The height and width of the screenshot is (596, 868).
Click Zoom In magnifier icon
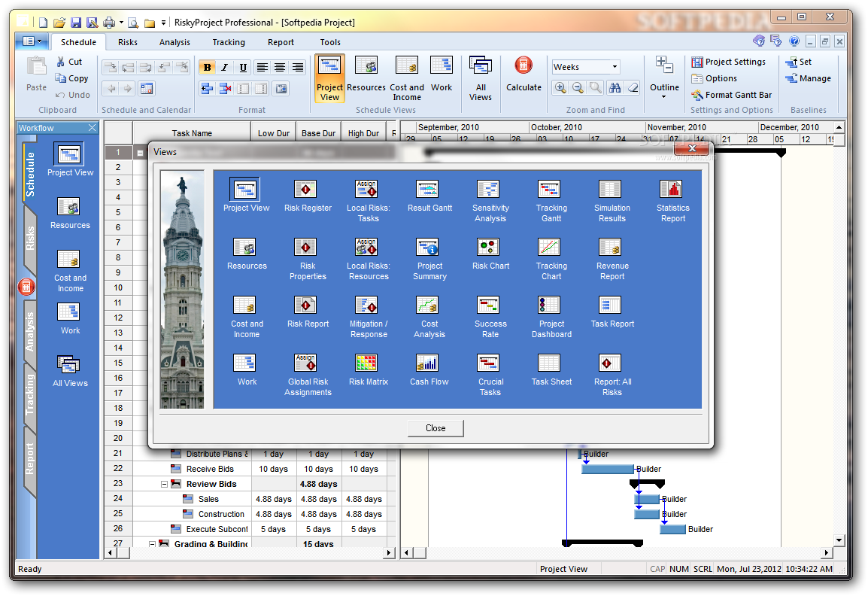560,87
